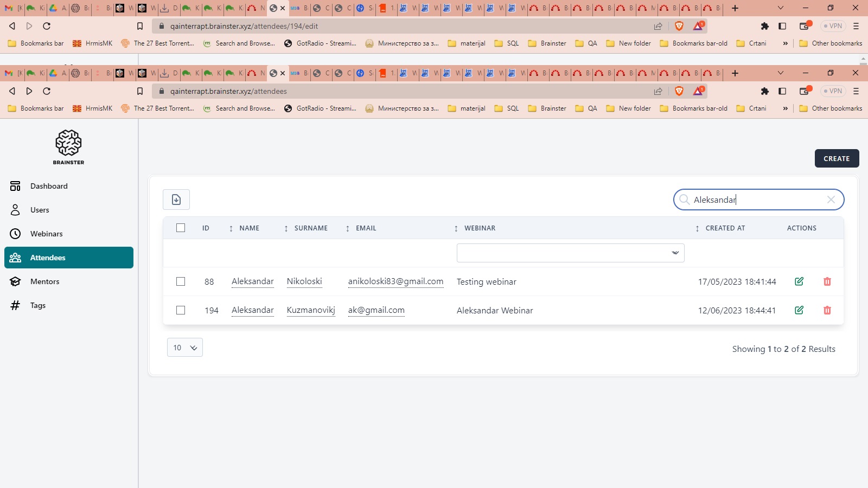Toggle the select-all checkbox in table header
Viewport: 868px width, 488px height.
(x=181, y=228)
